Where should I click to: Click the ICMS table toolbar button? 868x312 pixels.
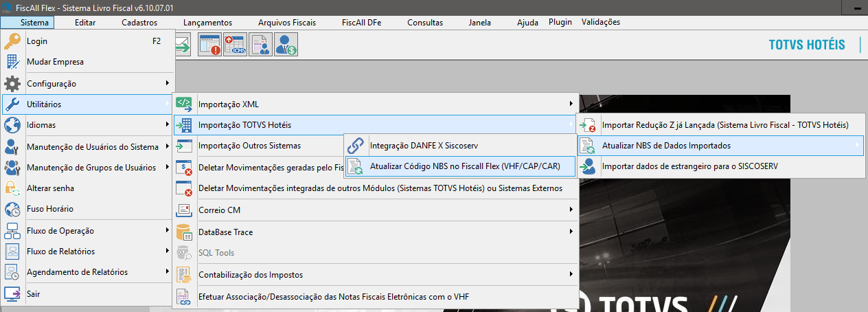235,45
